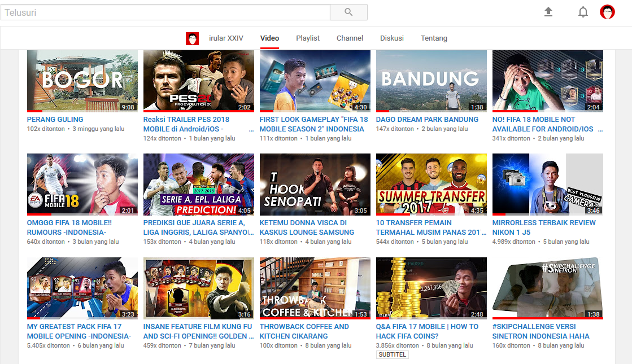Click the Telusuri search field
Image resolution: width=632 pixels, height=364 pixels.
pos(165,12)
